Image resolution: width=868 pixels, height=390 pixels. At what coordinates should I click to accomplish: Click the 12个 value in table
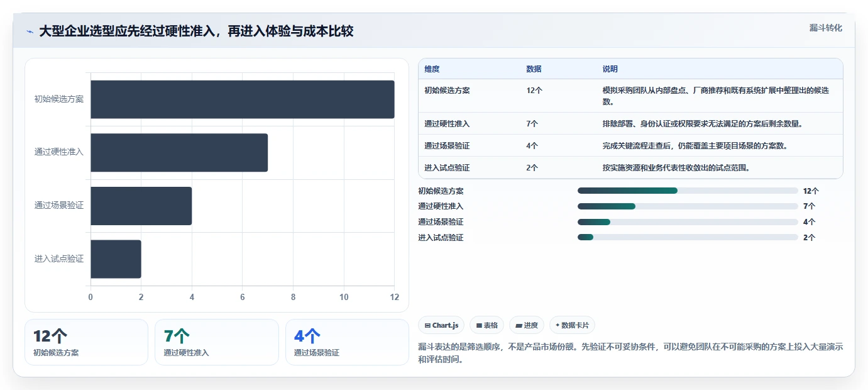pyautogui.click(x=534, y=90)
